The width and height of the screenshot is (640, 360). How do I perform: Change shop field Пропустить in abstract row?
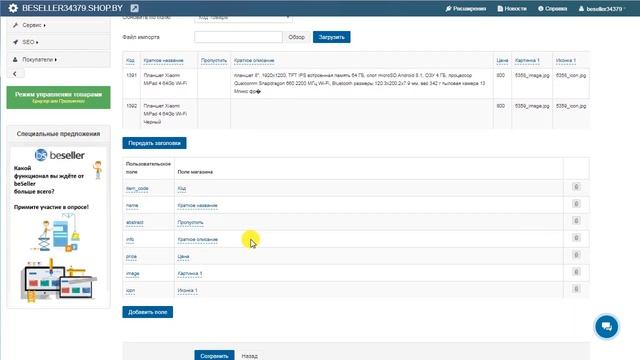click(190, 222)
